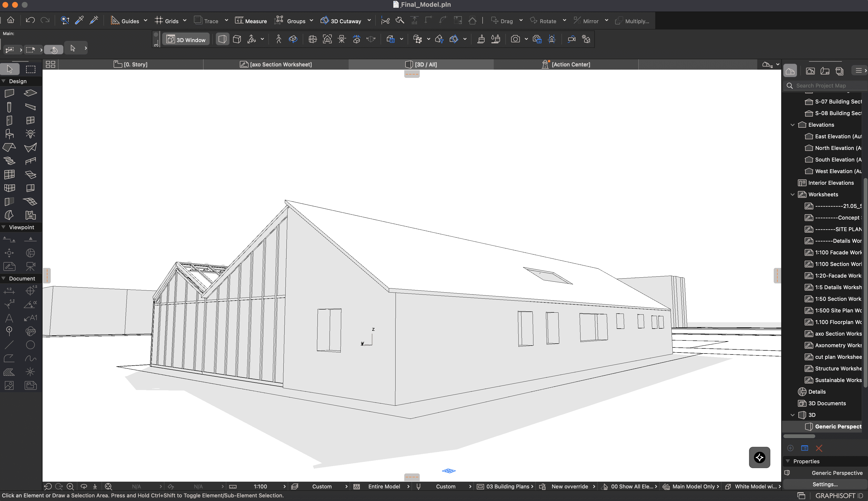The image size is (868, 501).
Task: Collapse the Design toolbox section
Action: [x=4, y=81]
